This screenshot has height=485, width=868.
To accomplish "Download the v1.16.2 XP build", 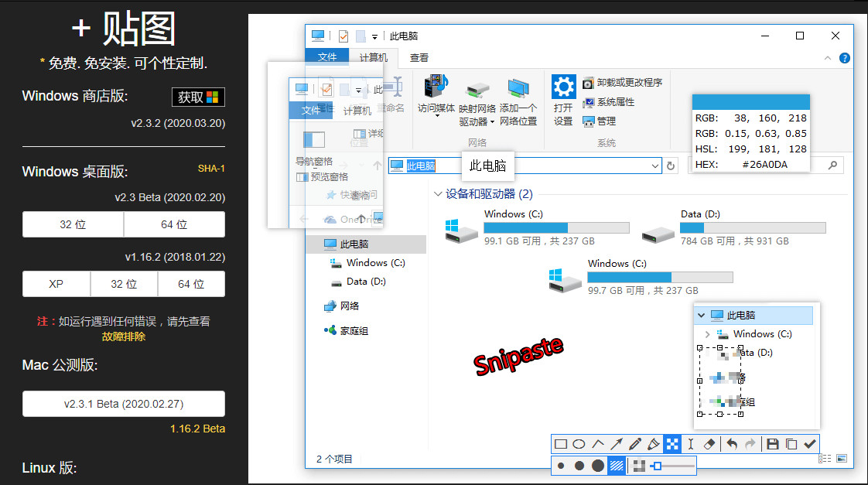I will pos(56,284).
